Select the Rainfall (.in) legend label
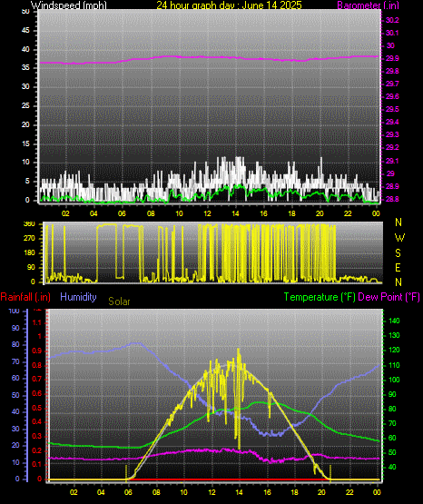Screen dimensions: 423x504 pyautogui.click(x=25, y=297)
